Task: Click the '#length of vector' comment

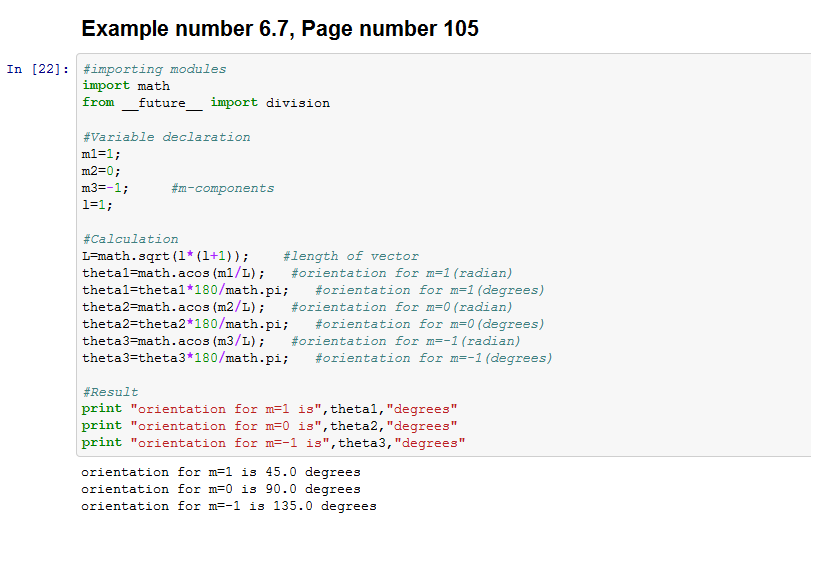Action: (351, 256)
